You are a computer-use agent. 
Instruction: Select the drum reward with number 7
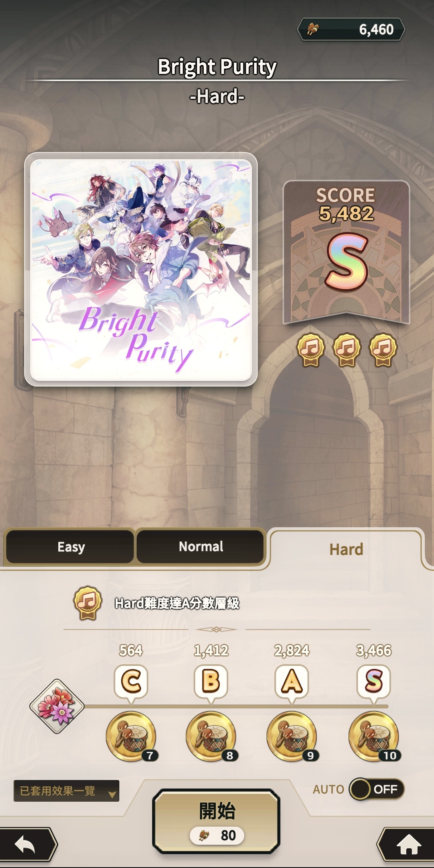pyautogui.click(x=131, y=737)
